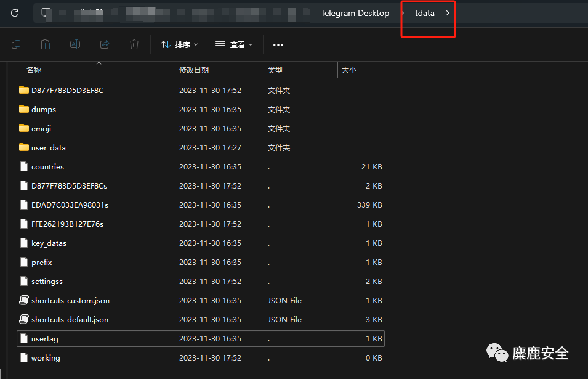
Task: Open the 排序 sort dropdown
Action: (179, 44)
